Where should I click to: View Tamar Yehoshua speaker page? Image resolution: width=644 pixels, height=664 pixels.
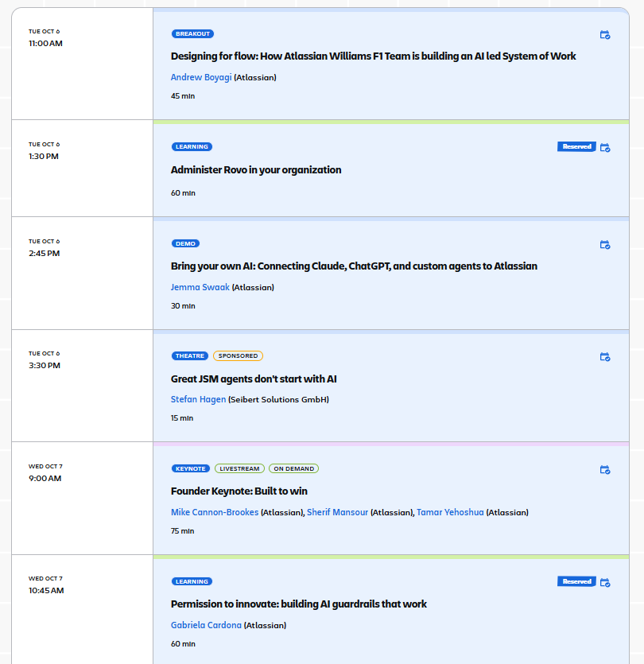(x=450, y=512)
